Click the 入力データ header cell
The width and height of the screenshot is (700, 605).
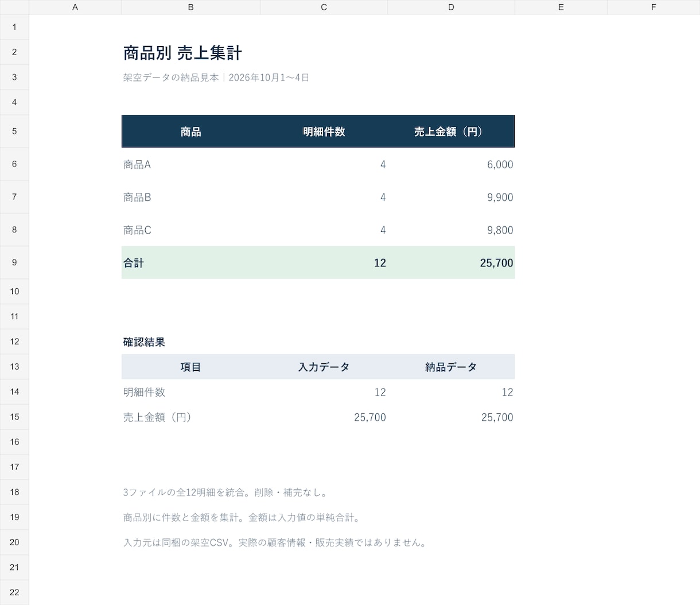(x=324, y=367)
